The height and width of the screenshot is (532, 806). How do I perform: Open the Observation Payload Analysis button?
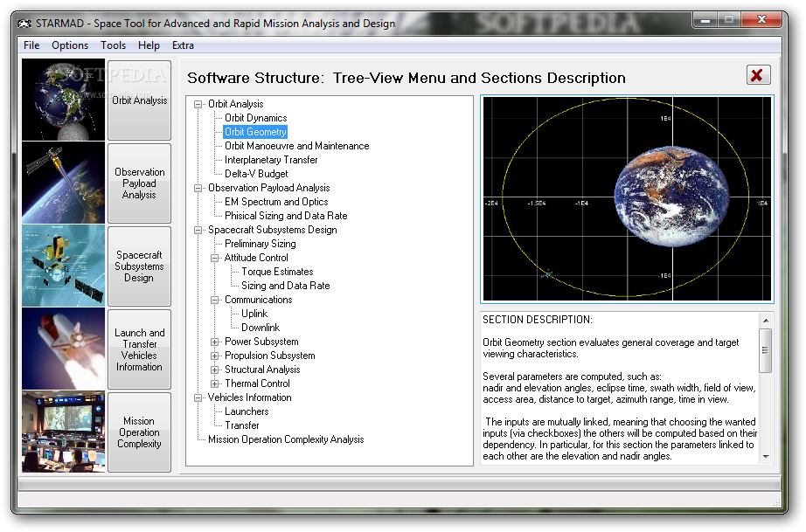point(139,183)
